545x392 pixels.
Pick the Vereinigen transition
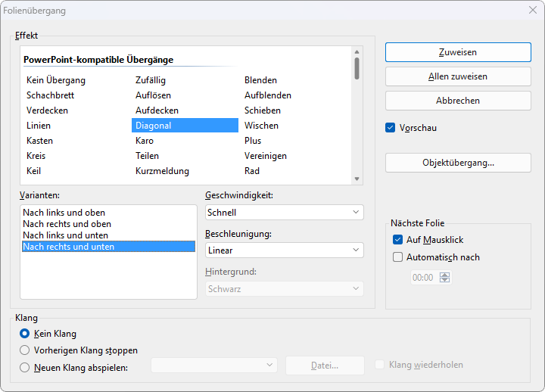point(266,156)
